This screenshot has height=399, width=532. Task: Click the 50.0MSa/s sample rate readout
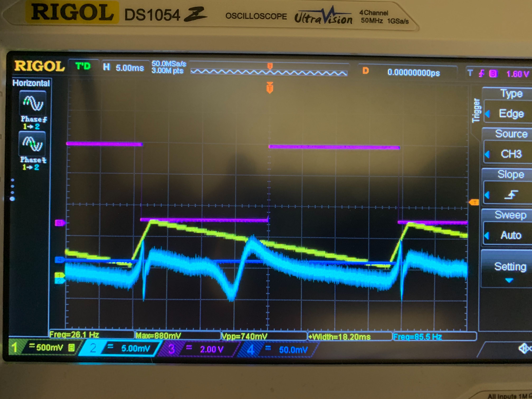click(169, 64)
